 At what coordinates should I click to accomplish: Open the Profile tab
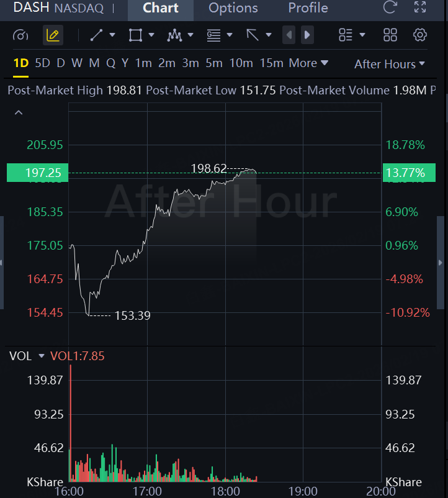(308, 8)
